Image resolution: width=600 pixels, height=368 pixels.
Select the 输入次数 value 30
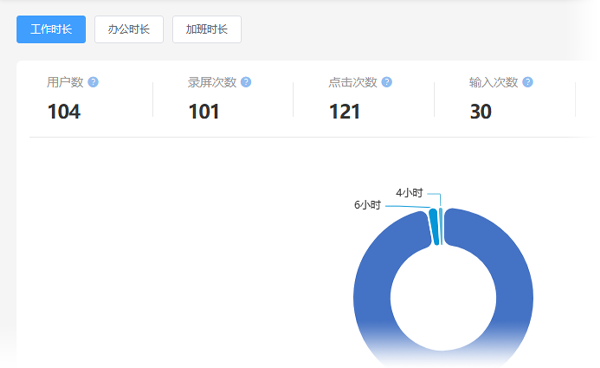[481, 112]
